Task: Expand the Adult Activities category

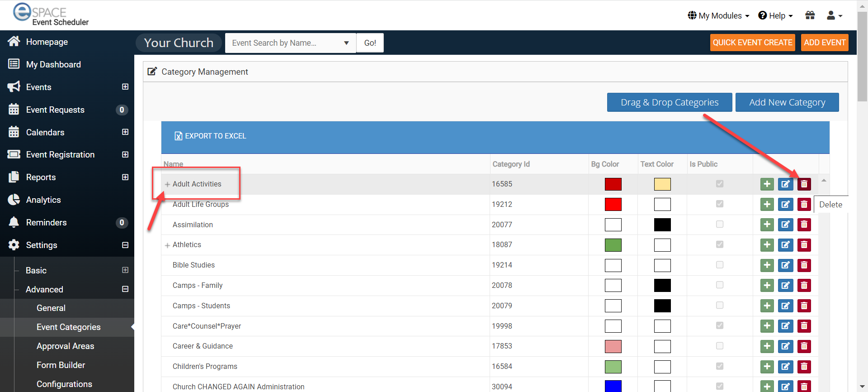Action: pyautogui.click(x=167, y=184)
